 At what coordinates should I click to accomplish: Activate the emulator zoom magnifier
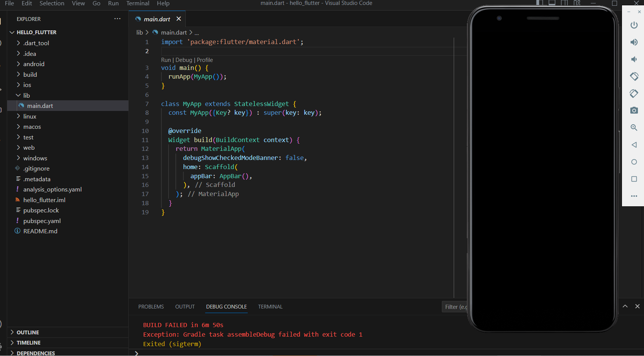(634, 128)
